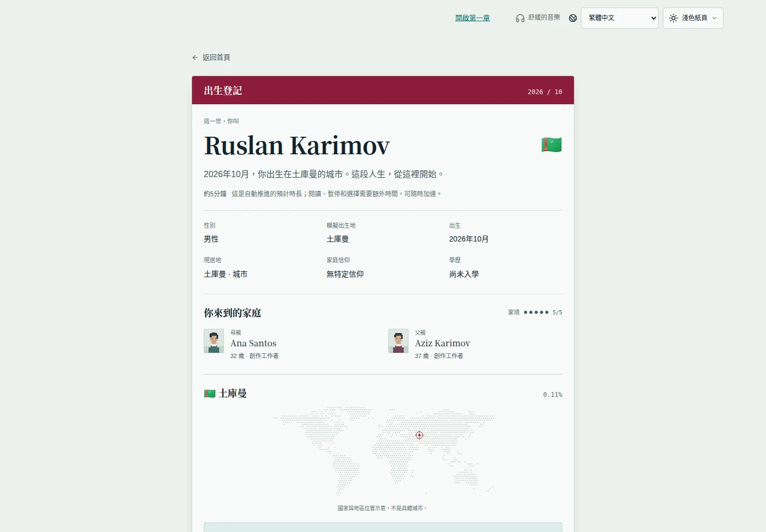Click the 家庭信仰 field label
The image size is (766, 532).
click(x=338, y=260)
